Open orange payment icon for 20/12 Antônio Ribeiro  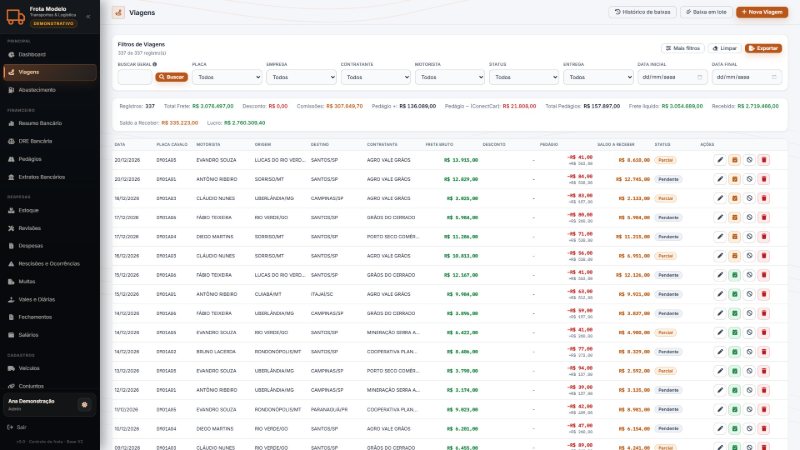coord(735,179)
